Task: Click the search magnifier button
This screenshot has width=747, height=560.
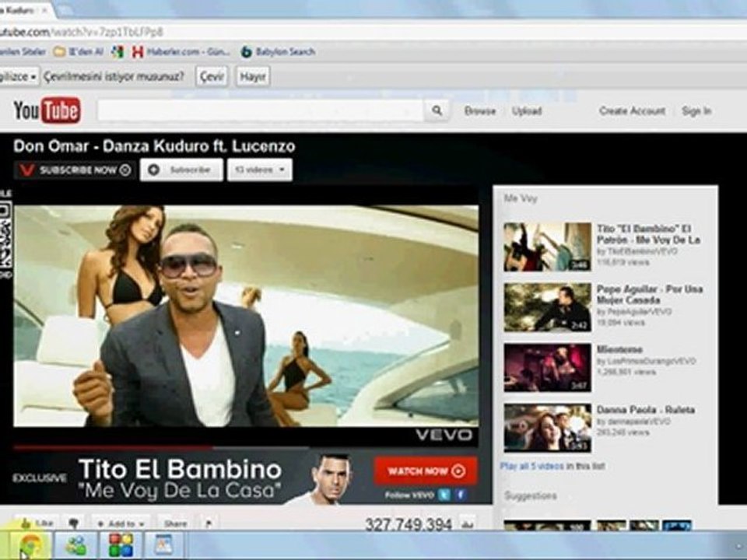Action: point(437,111)
